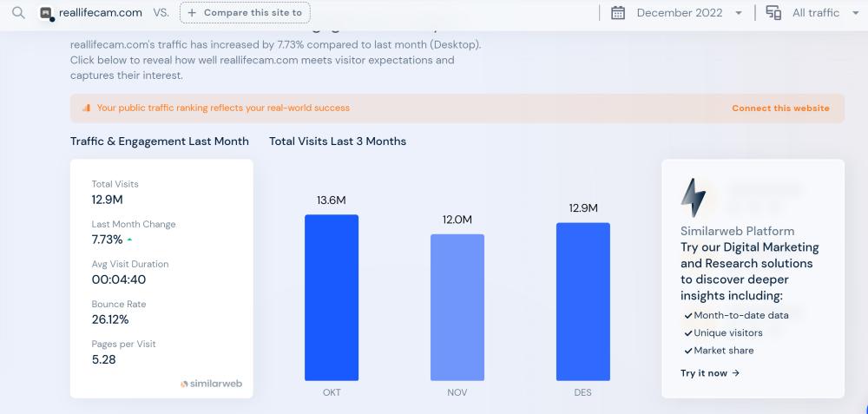Select the OKT 13.6M bar
Viewport: 868px width, 414px height.
pos(332,298)
